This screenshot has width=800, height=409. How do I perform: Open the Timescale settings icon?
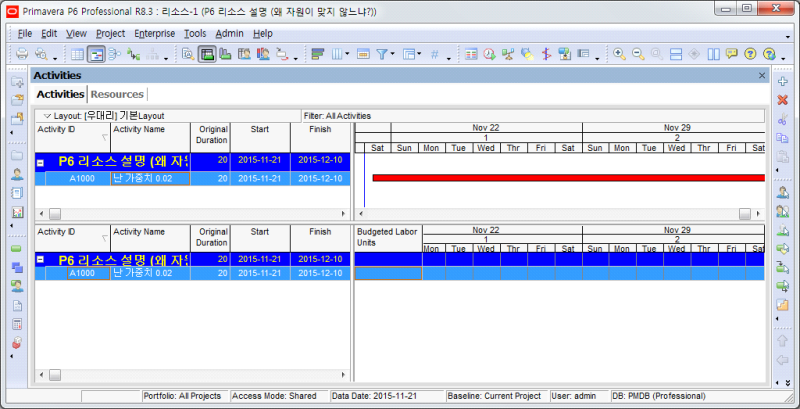[363, 54]
